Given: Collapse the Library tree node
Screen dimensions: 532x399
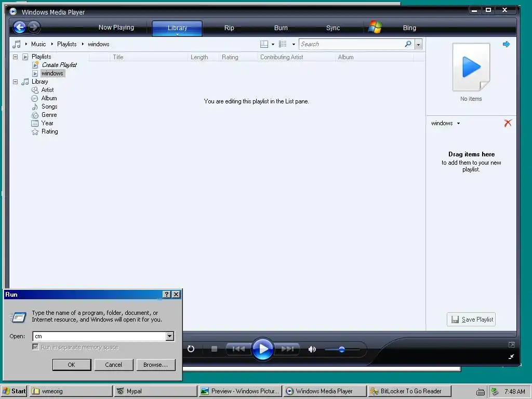Looking at the screenshot, I should (x=15, y=82).
